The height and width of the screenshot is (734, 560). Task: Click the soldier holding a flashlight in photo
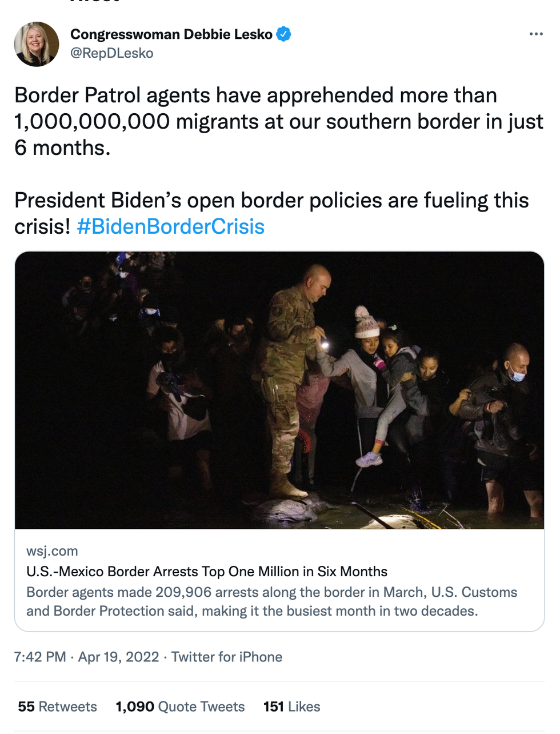click(291, 366)
